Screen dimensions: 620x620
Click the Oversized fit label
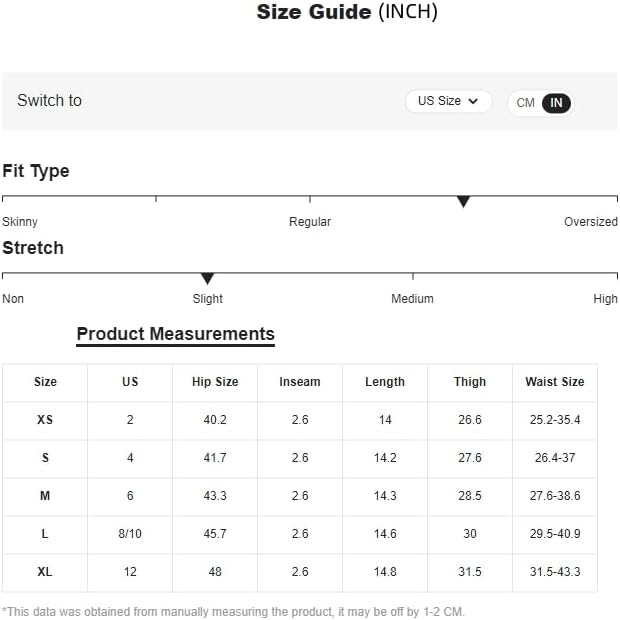click(591, 221)
